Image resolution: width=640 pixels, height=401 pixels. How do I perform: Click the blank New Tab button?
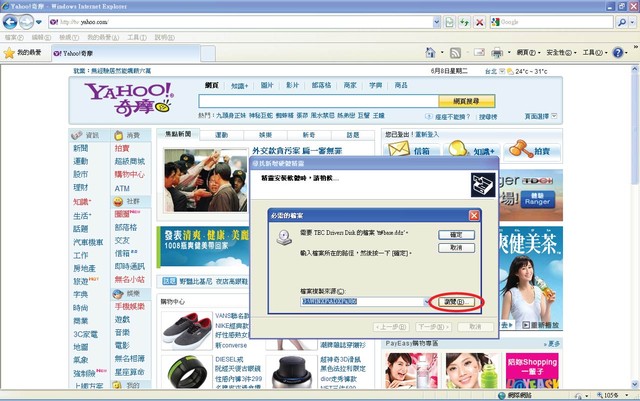208,53
